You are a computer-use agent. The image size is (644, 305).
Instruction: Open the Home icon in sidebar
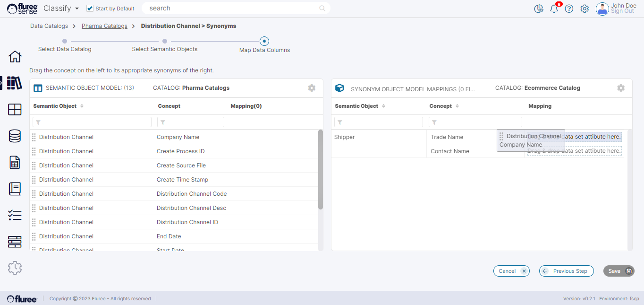(x=15, y=57)
